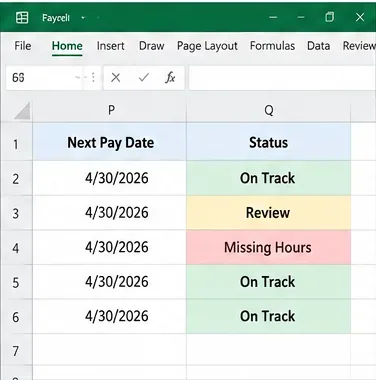Select column P header
Screen dimensions: 376x380
pyautogui.click(x=110, y=110)
